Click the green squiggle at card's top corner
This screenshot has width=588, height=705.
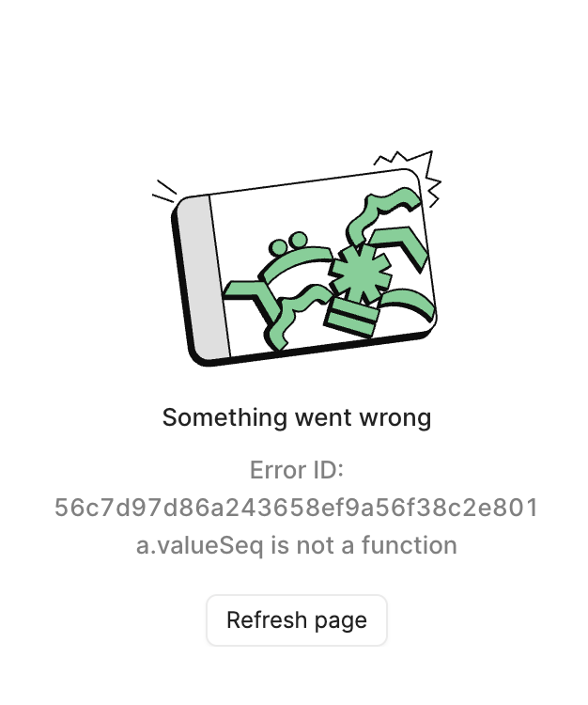click(x=381, y=216)
